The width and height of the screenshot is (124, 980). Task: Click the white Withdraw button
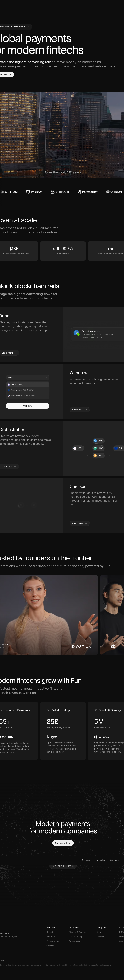tap(27, 406)
